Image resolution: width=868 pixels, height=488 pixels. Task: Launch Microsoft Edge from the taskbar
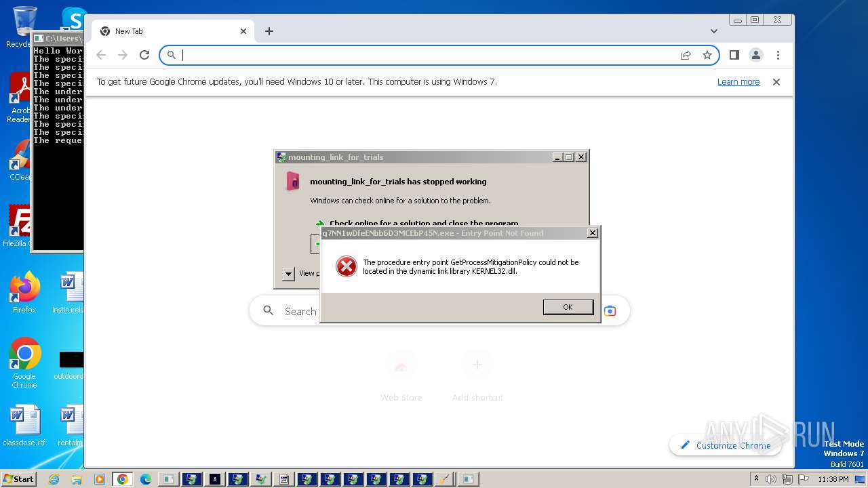click(146, 479)
